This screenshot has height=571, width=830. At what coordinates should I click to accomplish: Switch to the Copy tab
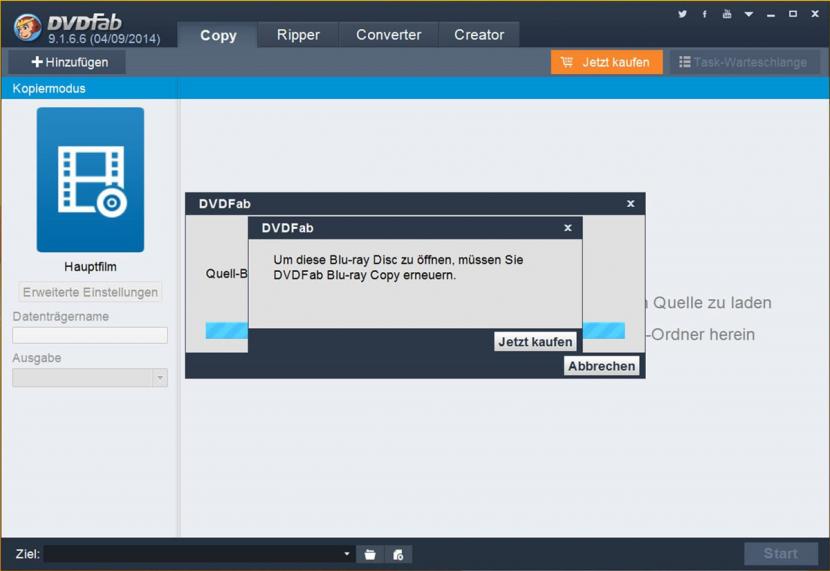pyautogui.click(x=218, y=35)
